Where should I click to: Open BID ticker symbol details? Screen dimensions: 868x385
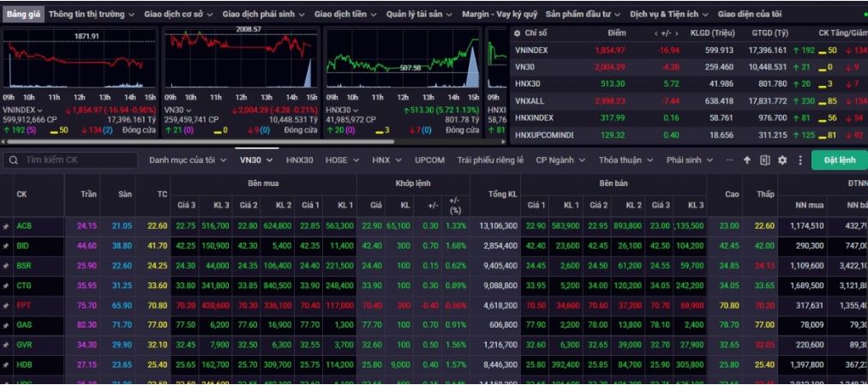22,246
